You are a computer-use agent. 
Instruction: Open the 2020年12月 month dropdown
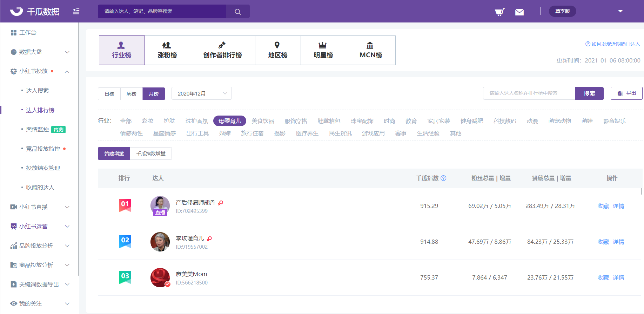(x=202, y=93)
